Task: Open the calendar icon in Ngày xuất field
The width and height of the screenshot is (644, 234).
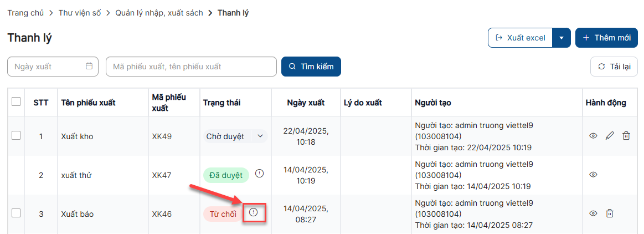Action: (89, 67)
